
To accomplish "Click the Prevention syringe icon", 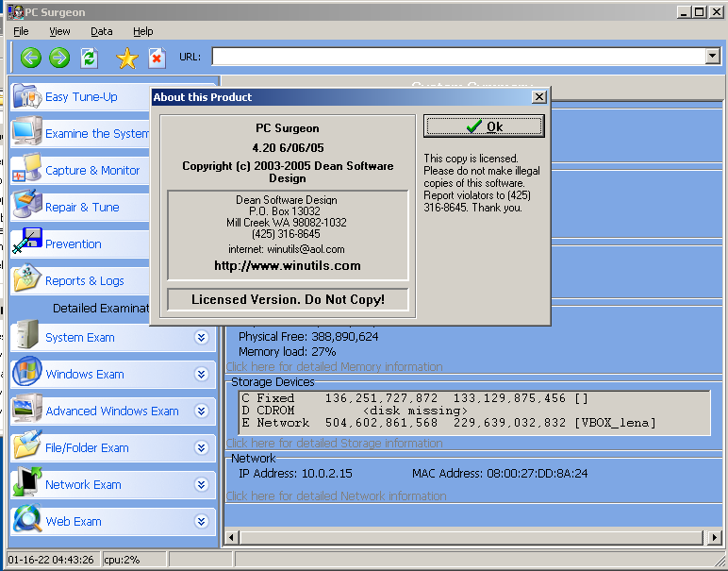I will pos(27,241).
